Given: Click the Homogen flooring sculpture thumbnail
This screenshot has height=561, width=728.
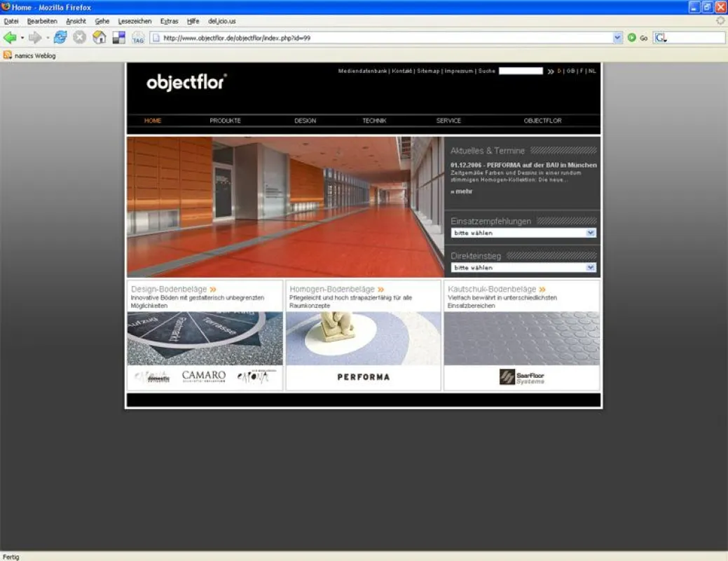Looking at the screenshot, I should (364, 339).
